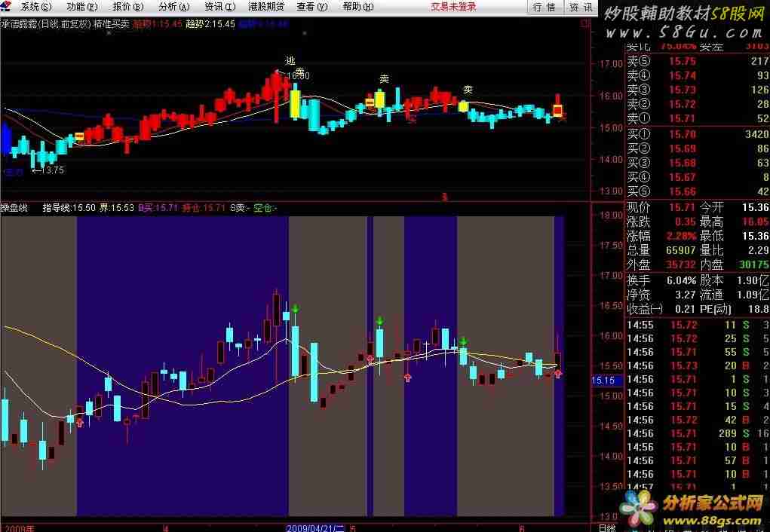Click the 指导线:15.50 value label
The image size is (770, 532).
coord(69,208)
